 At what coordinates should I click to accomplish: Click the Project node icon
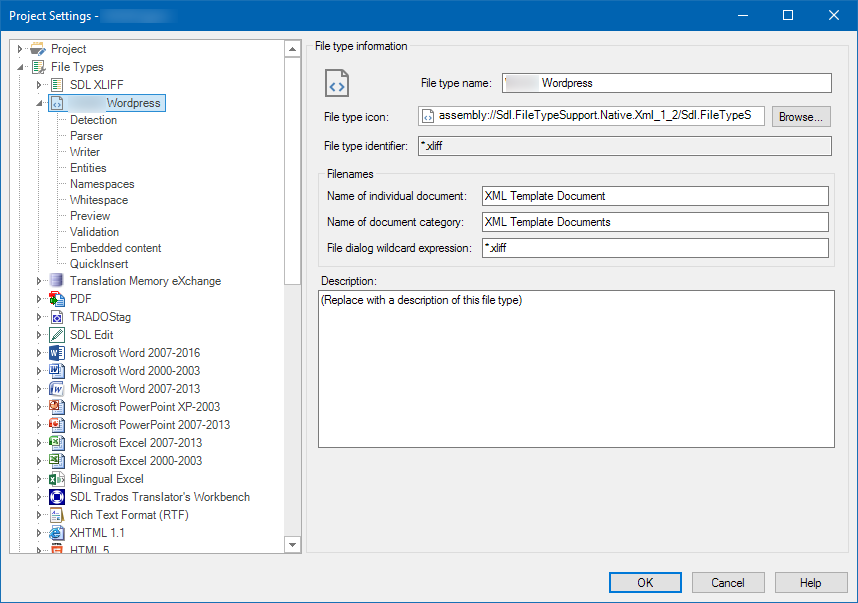click(38, 49)
